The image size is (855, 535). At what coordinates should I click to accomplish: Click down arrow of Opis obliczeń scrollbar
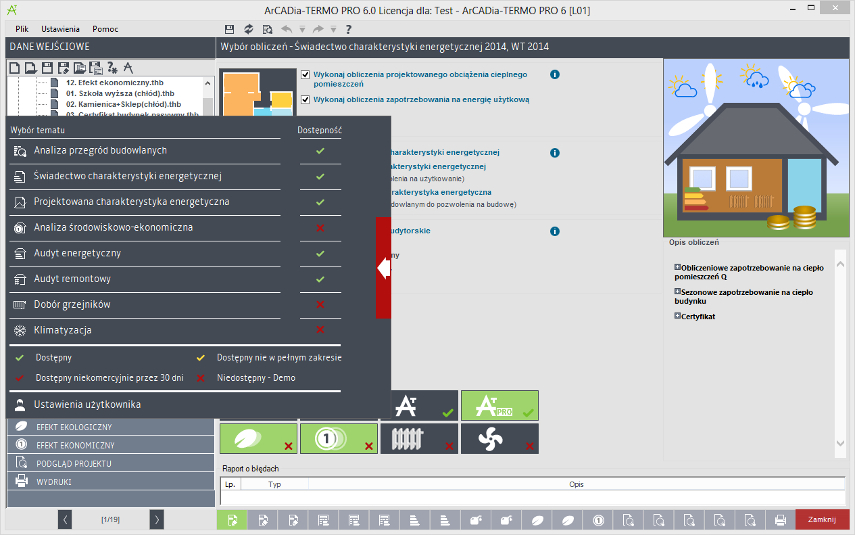click(840, 443)
